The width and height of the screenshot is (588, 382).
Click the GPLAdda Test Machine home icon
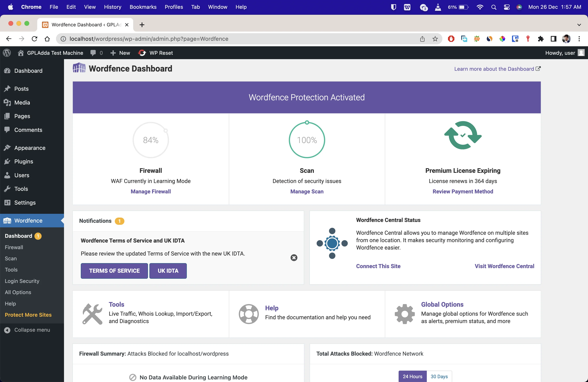21,53
